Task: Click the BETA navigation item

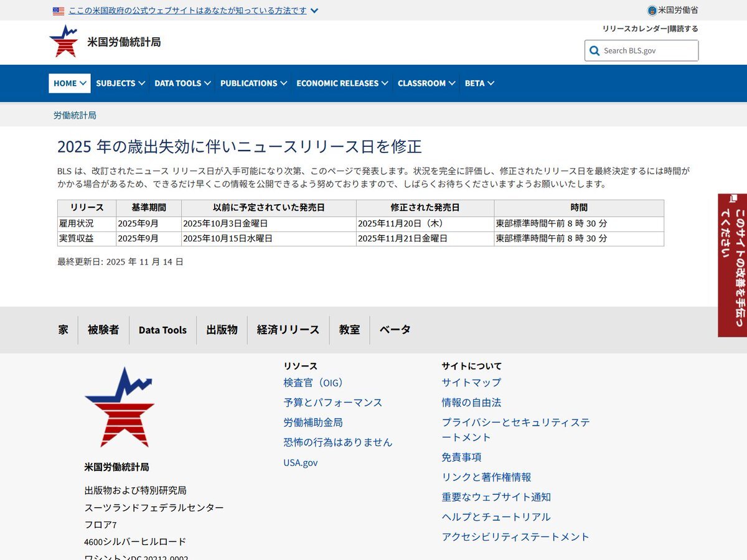Action: click(x=479, y=83)
